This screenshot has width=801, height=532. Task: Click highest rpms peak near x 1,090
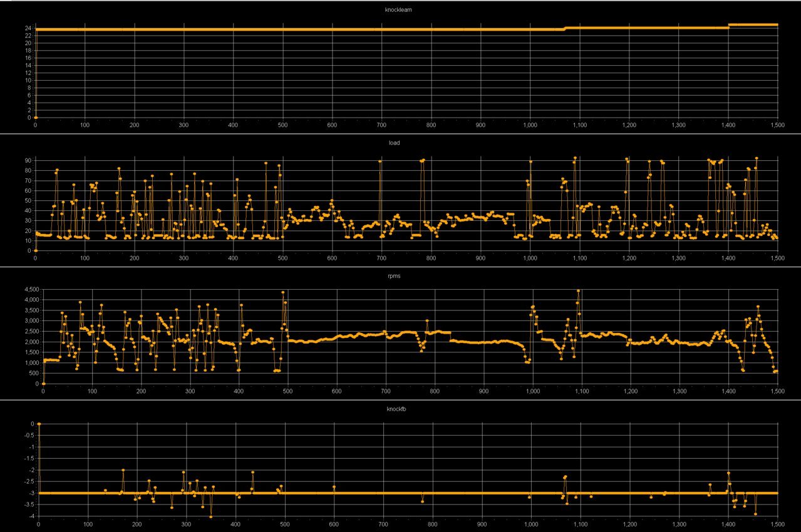(x=578, y=291)
